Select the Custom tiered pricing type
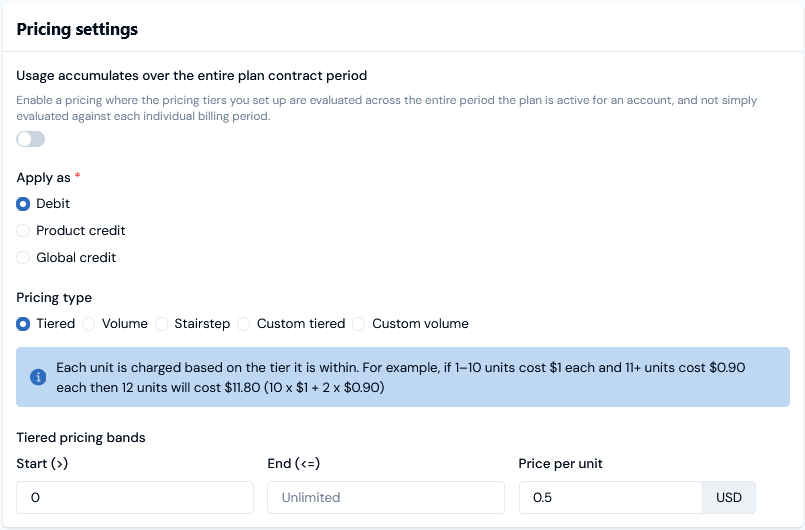805x530 pixels. click(x=244, y=324)
